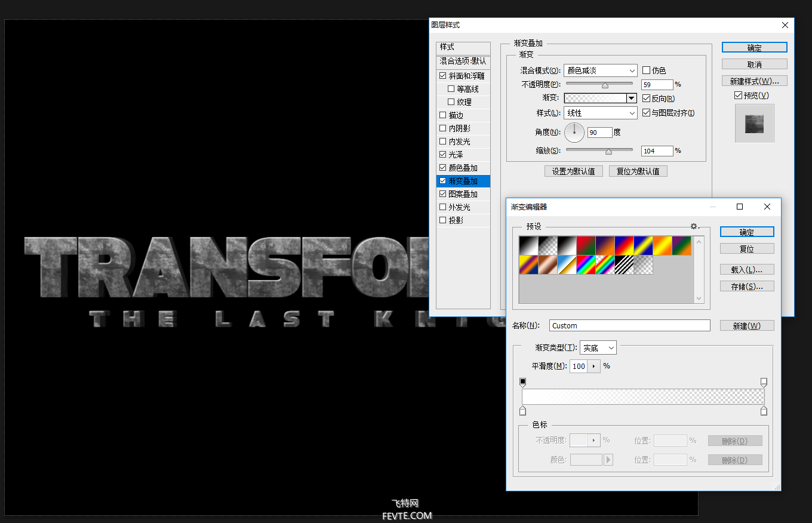The image size is (812, 523).
Task: Pick the transparent rainbow gradient preset
Action: (605, 265)
